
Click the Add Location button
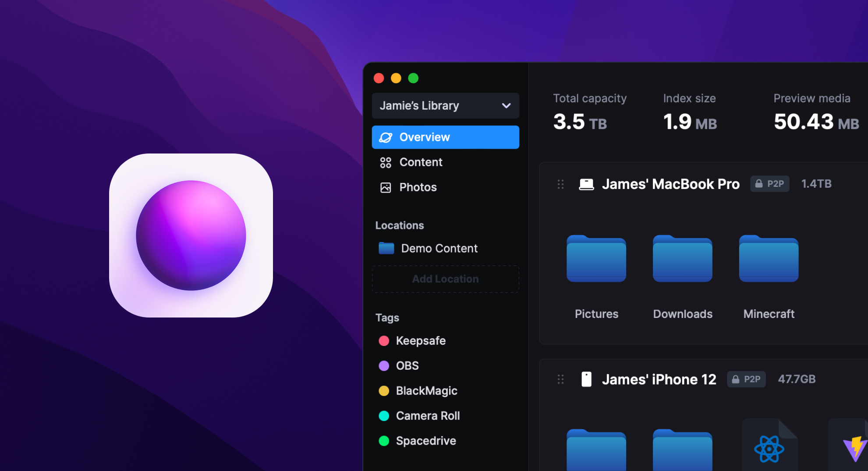point(445,279)
